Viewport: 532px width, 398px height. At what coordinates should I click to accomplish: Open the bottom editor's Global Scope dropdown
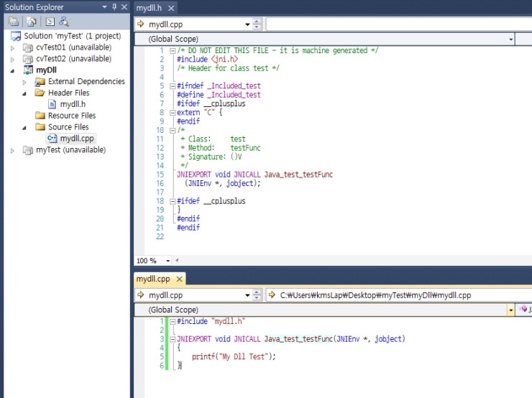tap(510, 310)
